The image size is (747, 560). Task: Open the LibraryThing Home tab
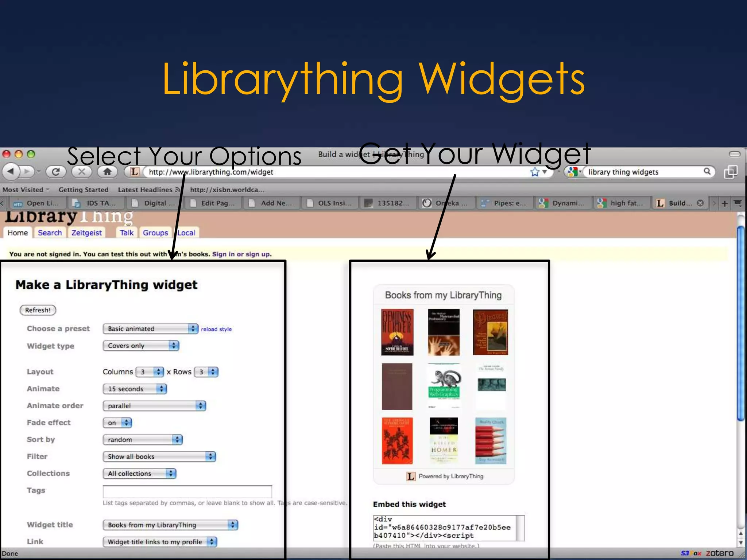coord(18,233)
